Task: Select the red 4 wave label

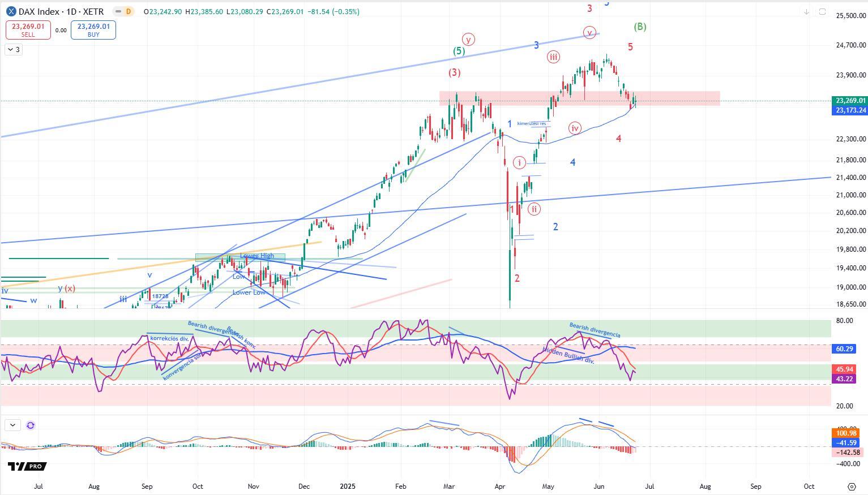Action: (619, 139)
